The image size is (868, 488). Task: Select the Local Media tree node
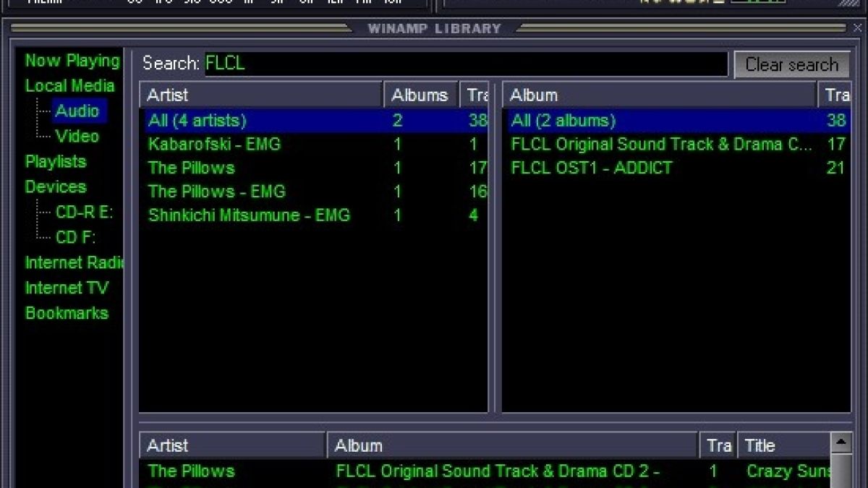[x=69, y=86]
